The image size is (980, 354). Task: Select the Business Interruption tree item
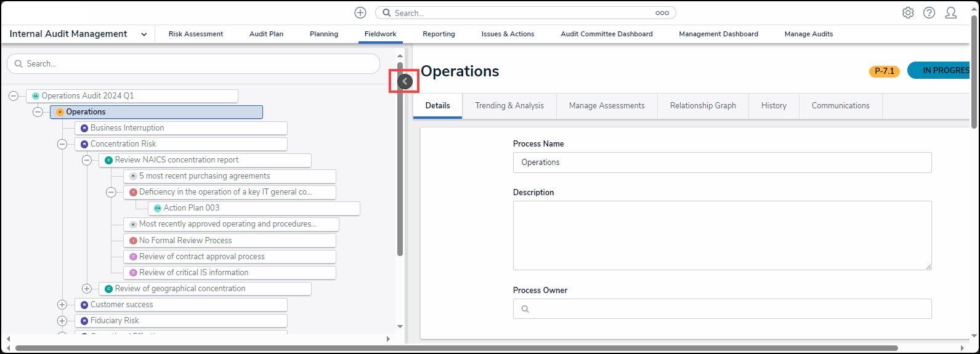click(x=127, y=128)
